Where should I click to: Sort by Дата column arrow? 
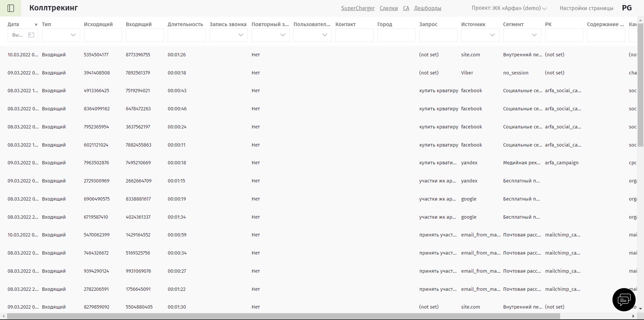coord(36,24)
